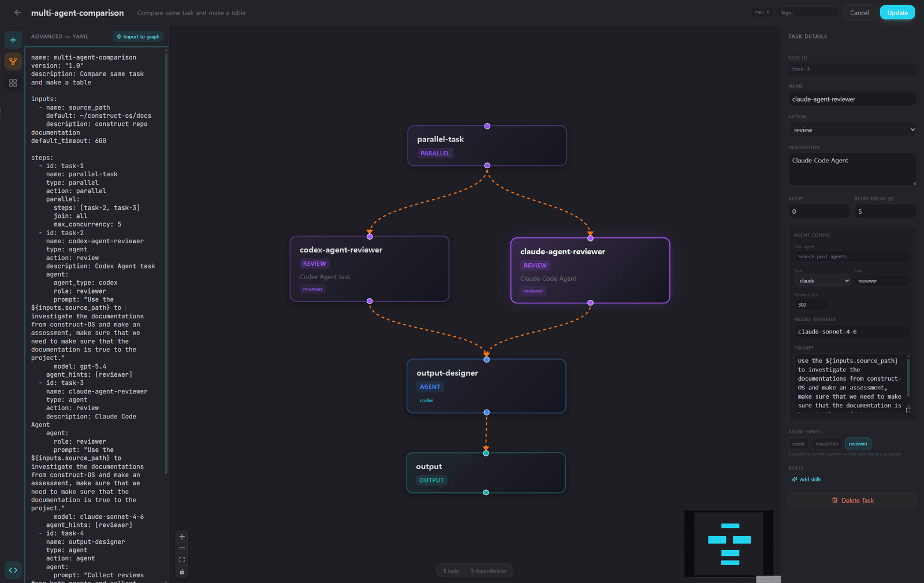Viewport: 924px width, 583px height.
Task: Click the Prompt text area scrollbar
Action: point(908,378)
